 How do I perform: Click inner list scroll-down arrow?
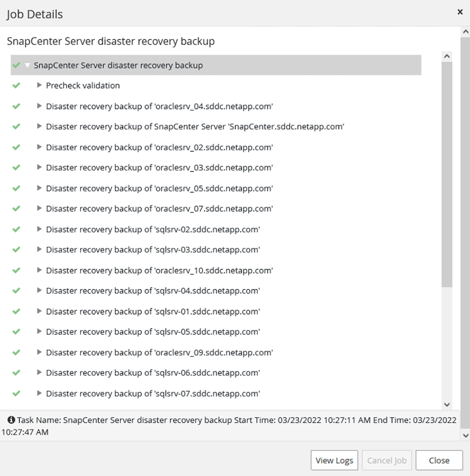pyautogui.click(x=447, y=404)
